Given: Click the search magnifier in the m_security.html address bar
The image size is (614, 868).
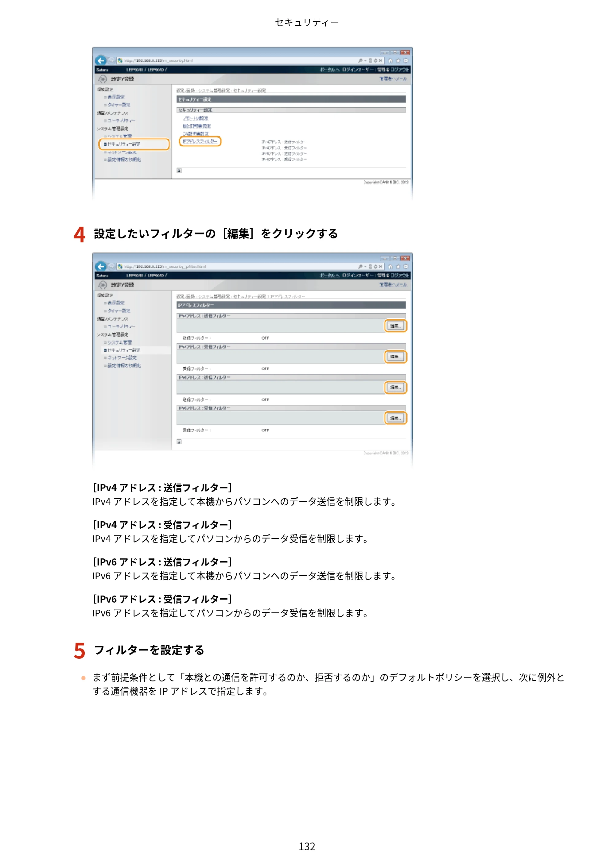Looking at the screenshot, I should pos(361,60).
